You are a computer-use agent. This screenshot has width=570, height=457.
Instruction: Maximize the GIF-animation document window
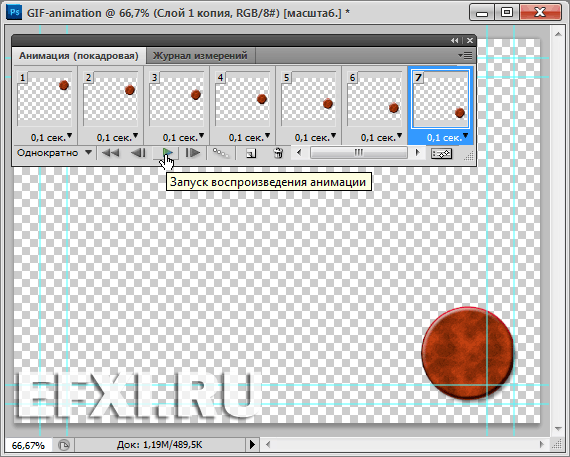point(507,12)
